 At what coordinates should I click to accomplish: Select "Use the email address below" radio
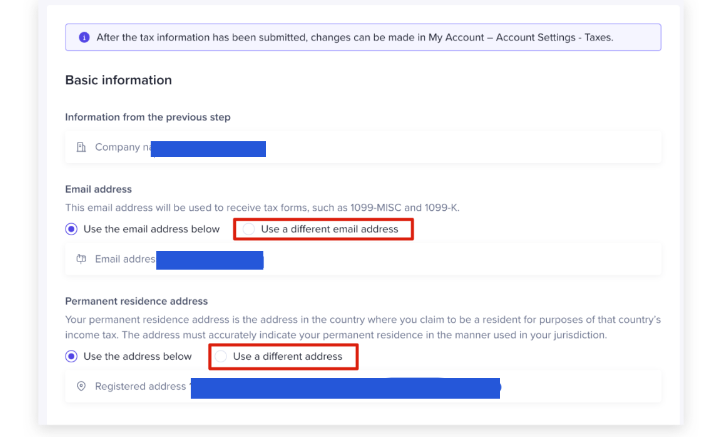click(71, 229)
